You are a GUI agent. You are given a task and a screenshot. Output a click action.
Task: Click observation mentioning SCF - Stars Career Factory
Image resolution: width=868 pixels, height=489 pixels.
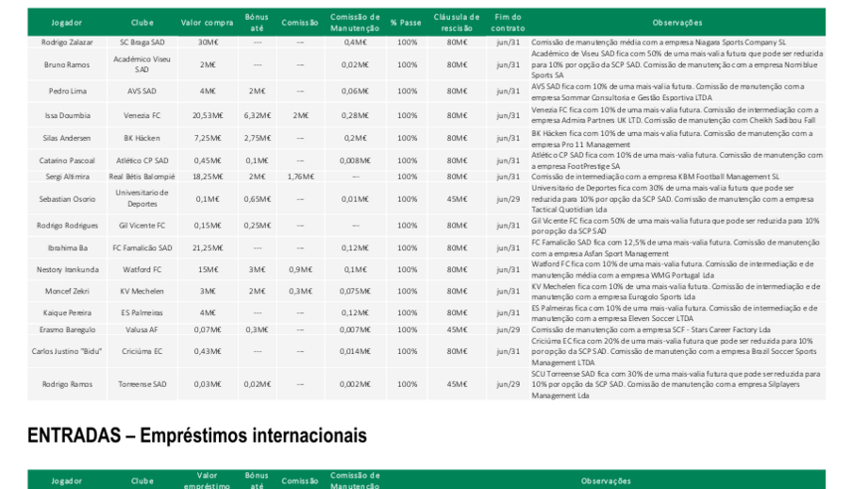(x=650, y=329)
